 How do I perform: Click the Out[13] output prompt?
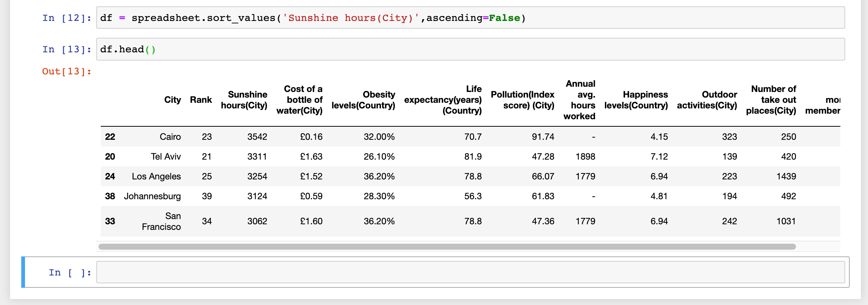point(66,71)
